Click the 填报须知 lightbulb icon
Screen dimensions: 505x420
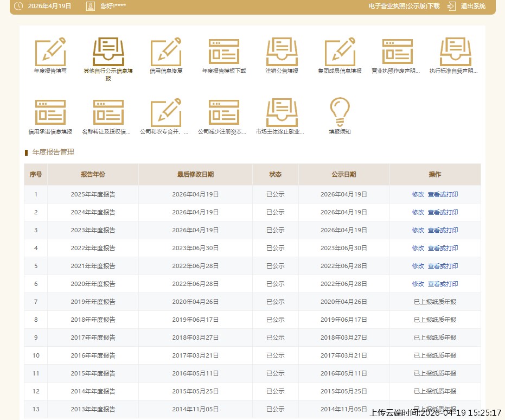click(340, 113)
